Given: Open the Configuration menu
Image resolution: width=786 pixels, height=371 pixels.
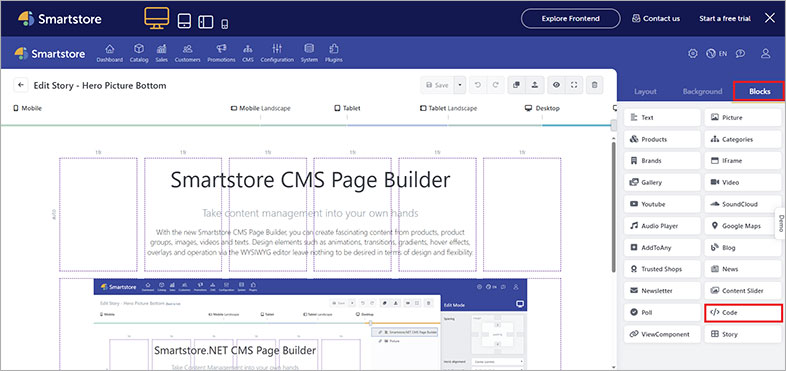Looking at the screenshot, I should (277, 53).
